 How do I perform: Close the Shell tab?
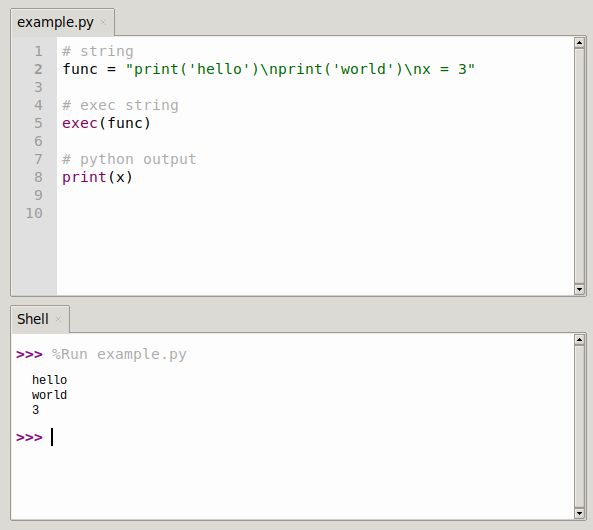click(x=58, y=319)
